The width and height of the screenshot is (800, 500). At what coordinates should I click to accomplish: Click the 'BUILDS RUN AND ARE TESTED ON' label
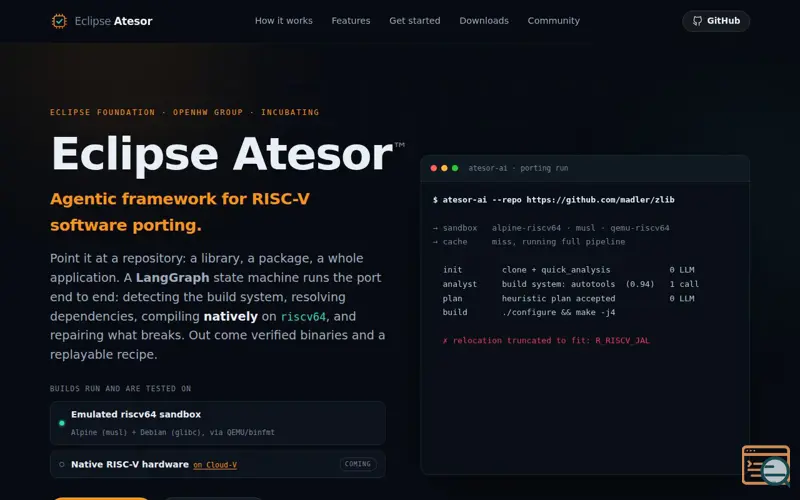[120, 389]
